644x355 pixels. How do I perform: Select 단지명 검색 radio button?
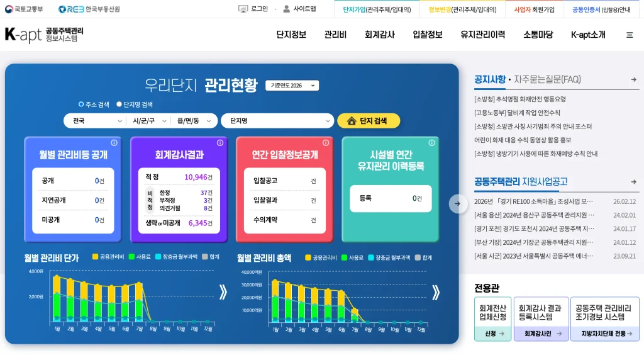119,104
